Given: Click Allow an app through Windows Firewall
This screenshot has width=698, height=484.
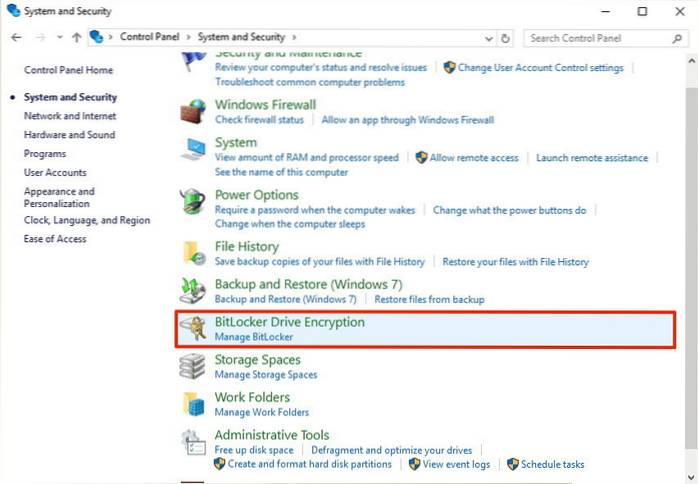Looking at the screenshot, I should click(x=408, y=120).
